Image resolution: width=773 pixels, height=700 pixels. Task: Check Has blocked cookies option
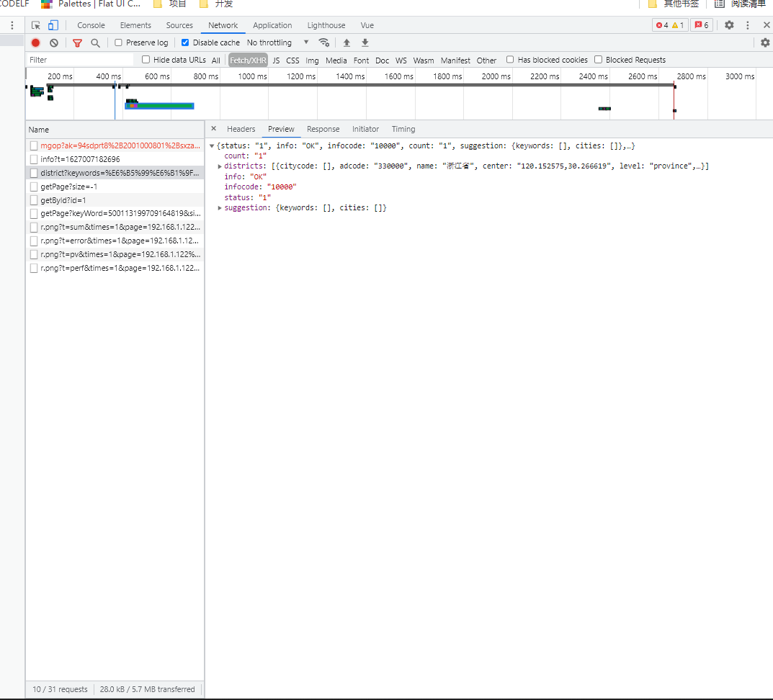(x=510, y=60)
